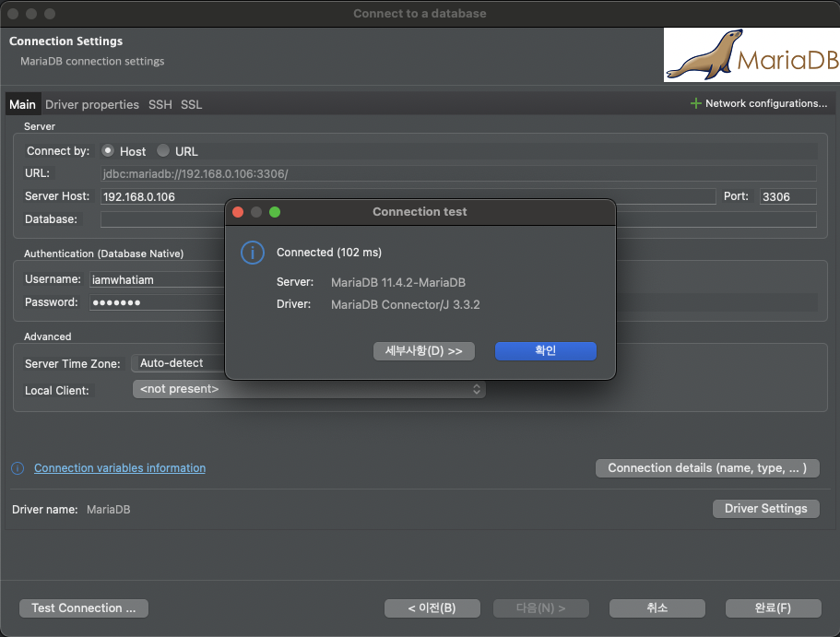Click the 'Authentication (Database Native)' label

click(x=104, y=254)
